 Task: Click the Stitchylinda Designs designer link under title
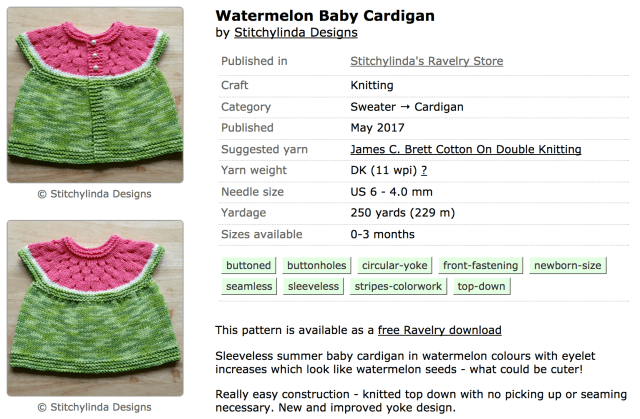295,33
